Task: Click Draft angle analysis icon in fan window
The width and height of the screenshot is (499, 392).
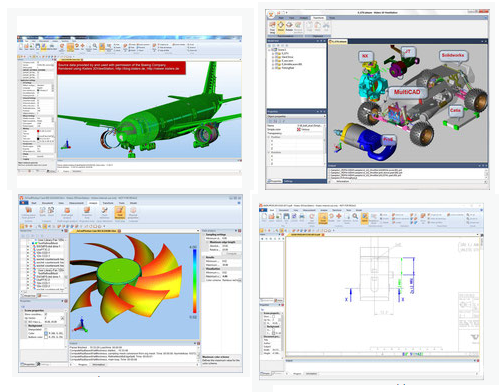Action: pos(67,212)
